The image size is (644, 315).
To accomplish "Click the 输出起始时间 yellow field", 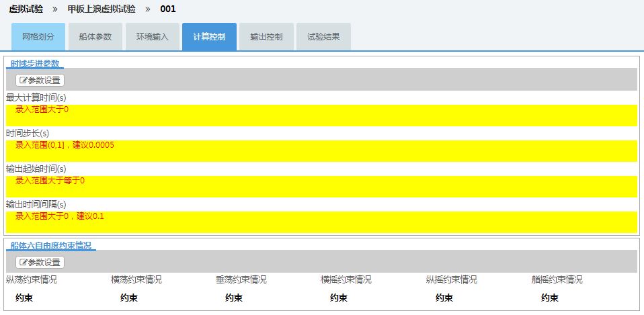I will pyautogui.click(x=321, y=186).
